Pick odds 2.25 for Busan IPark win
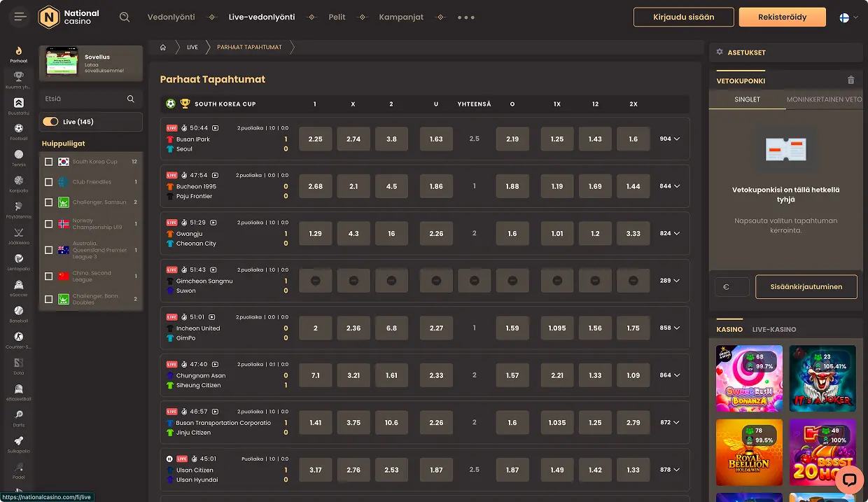Screen dimensions: 868x502 (x=316, y=139)
